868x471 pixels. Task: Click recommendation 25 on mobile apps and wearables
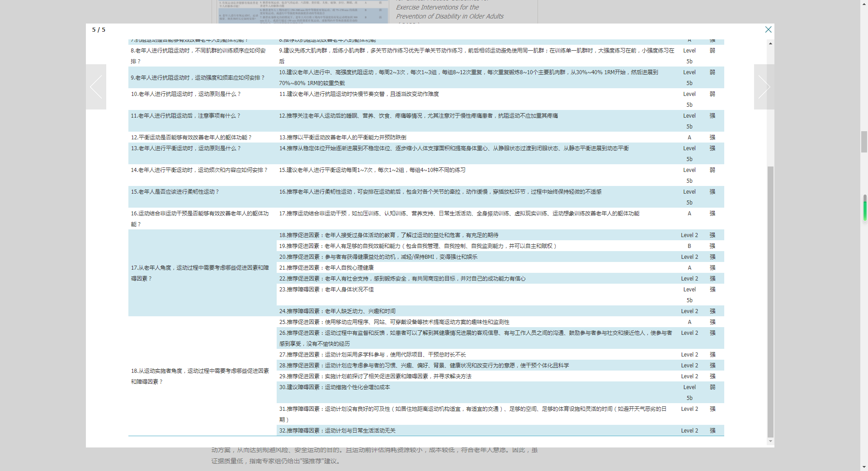(394, 322)
